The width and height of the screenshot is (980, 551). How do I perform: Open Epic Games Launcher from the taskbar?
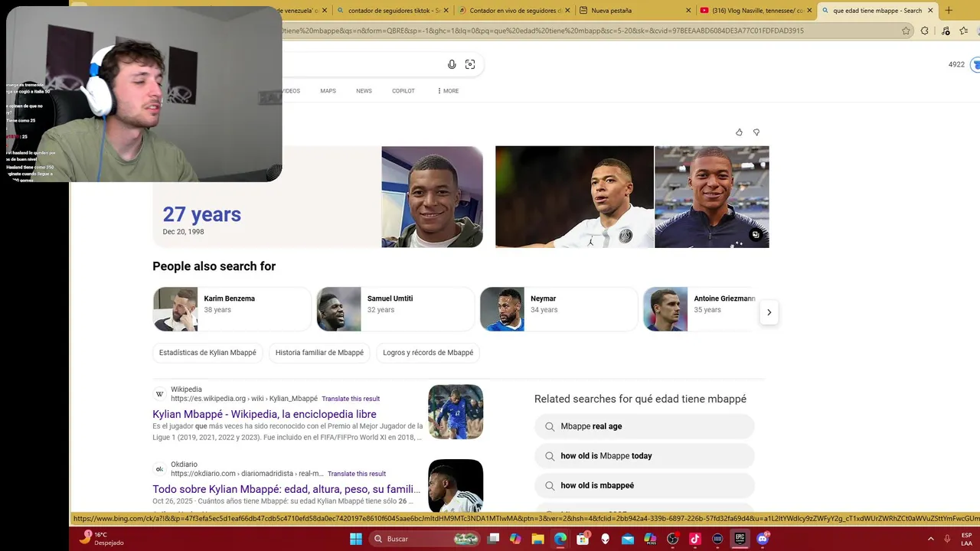point(740,539)
